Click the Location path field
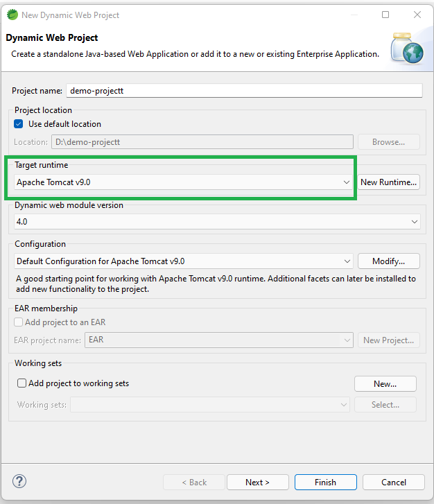 [x=202, y=142]
